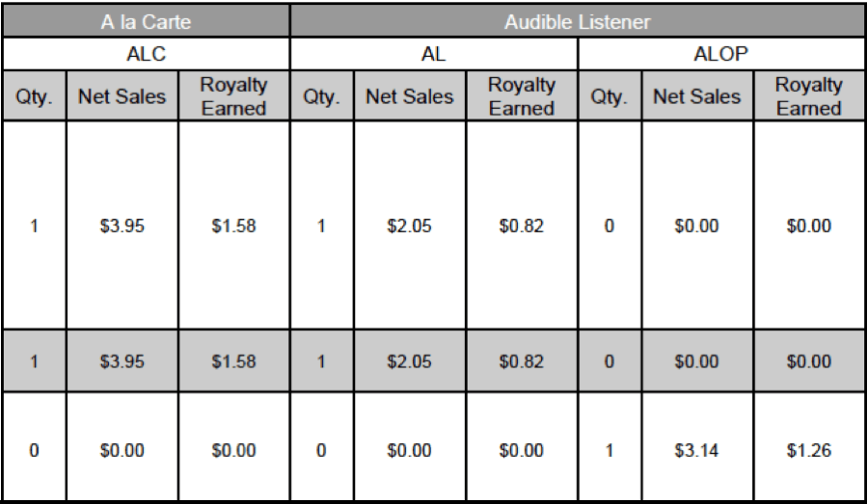Screen dimensions: 868x504
Task: Select the $3.14 Net Sales cell
Action: pos(696,450)
